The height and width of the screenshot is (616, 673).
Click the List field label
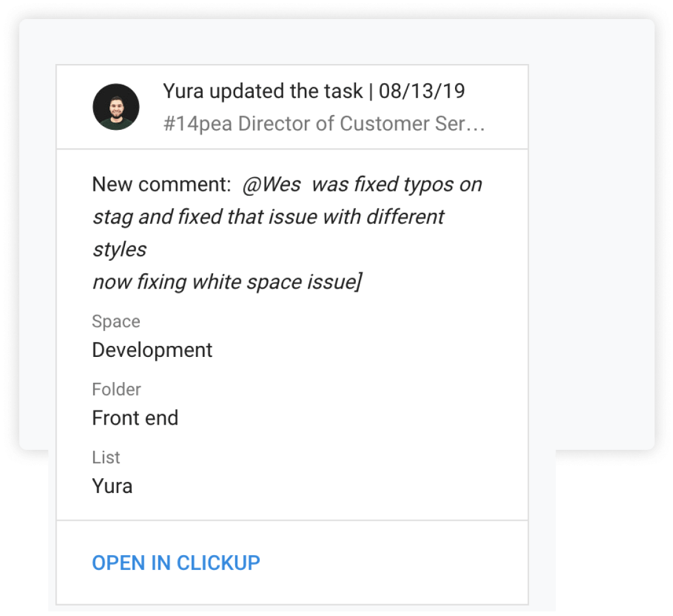[106, 457]
